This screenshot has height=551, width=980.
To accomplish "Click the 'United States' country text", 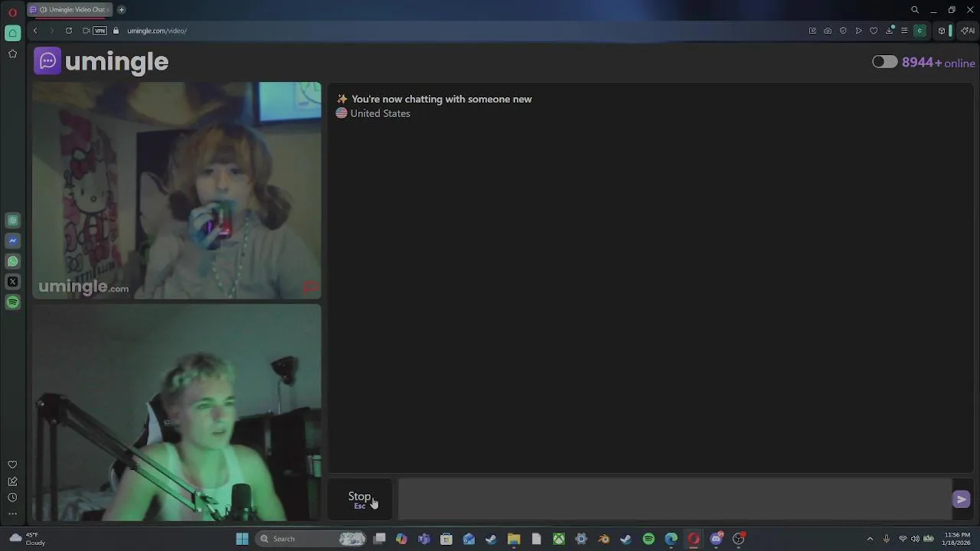I will pyautogui.click(x=380, y=113).
